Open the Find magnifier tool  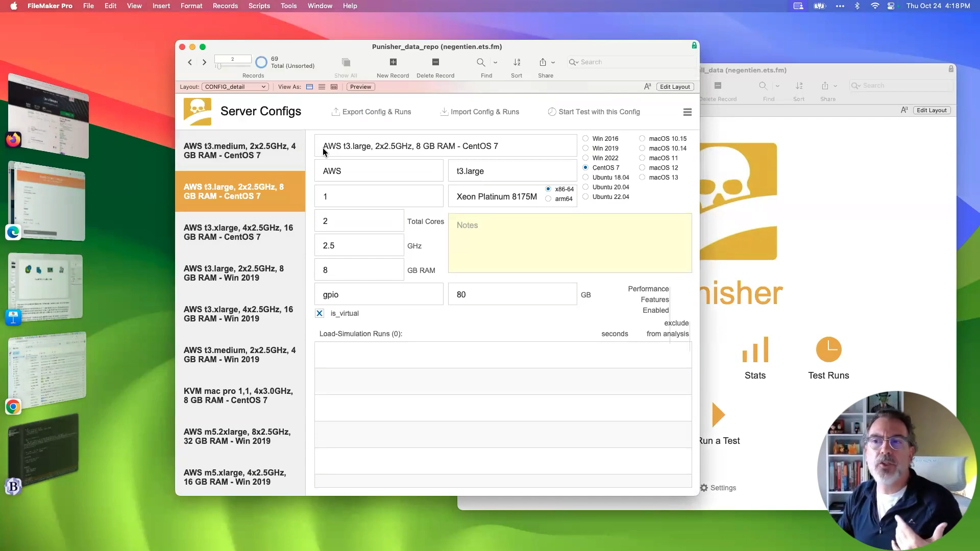481,62
